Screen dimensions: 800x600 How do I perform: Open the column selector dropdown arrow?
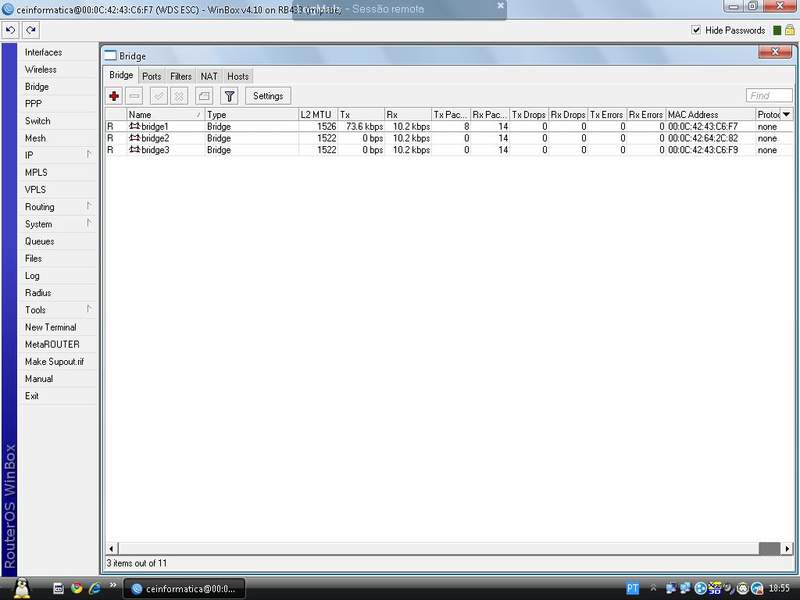coord(787,114)
